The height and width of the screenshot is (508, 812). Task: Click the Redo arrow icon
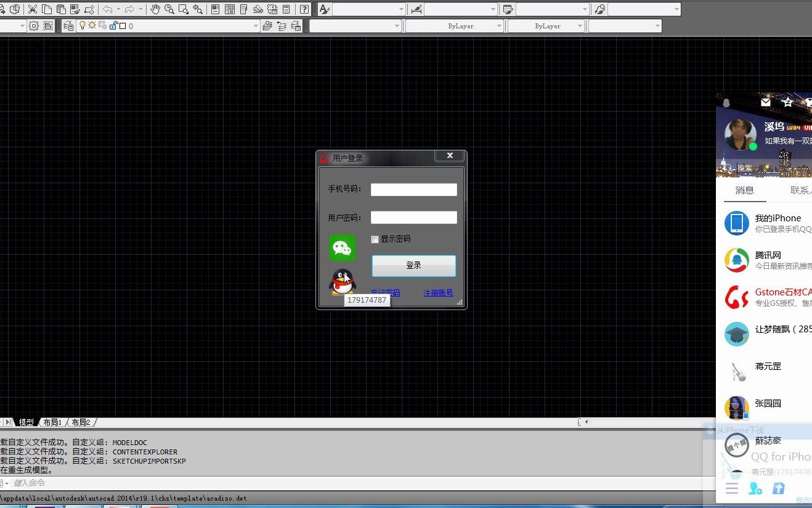tap(129, 9)
